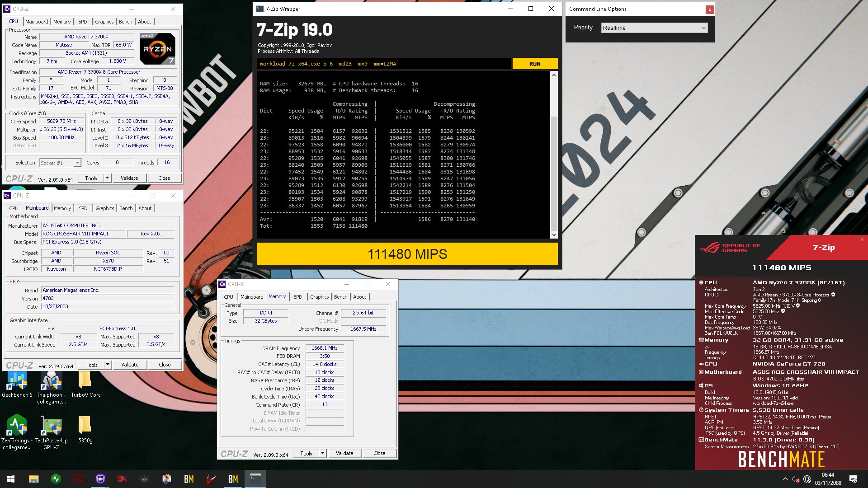
Task: Click Close in the top CPU-Z window
Action: click(x=164, y=178)
